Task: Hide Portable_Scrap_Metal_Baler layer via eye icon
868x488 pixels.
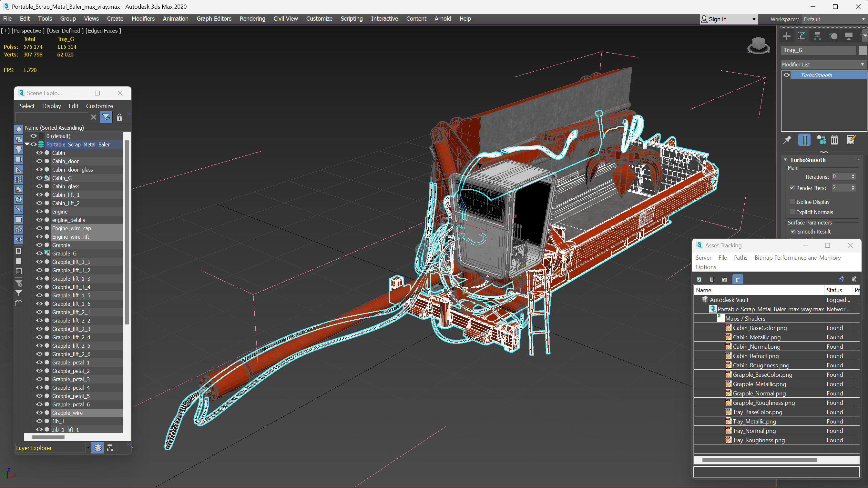Action: point(34,144)
